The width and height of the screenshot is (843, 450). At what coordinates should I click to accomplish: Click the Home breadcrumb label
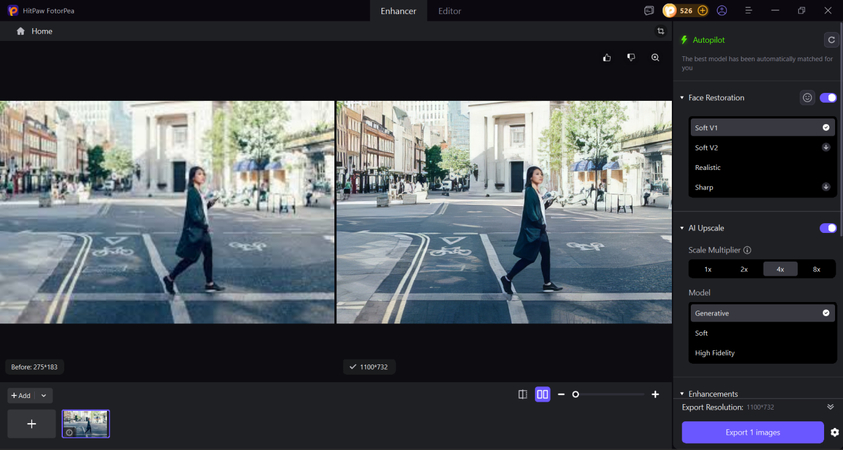pos(42,31)
